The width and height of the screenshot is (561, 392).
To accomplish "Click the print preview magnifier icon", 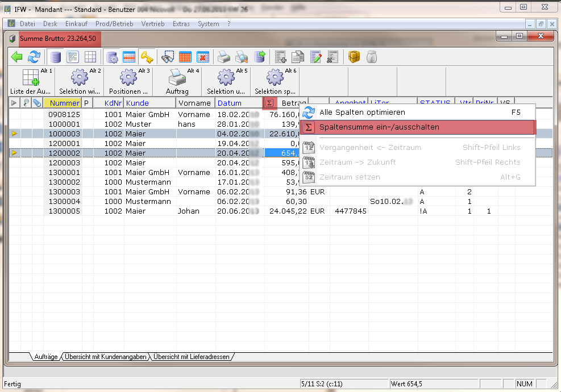I will point(242,57).
